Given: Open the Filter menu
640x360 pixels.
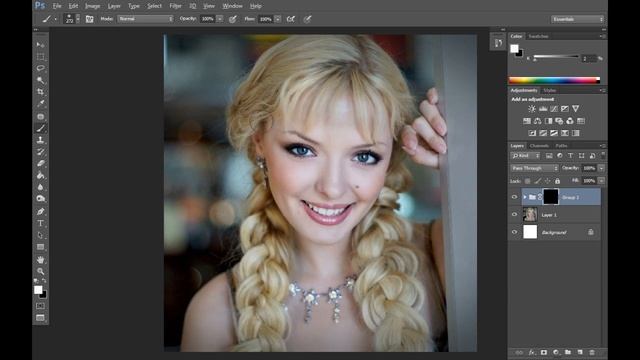Looking at the screenshot, I should (175, 6).
